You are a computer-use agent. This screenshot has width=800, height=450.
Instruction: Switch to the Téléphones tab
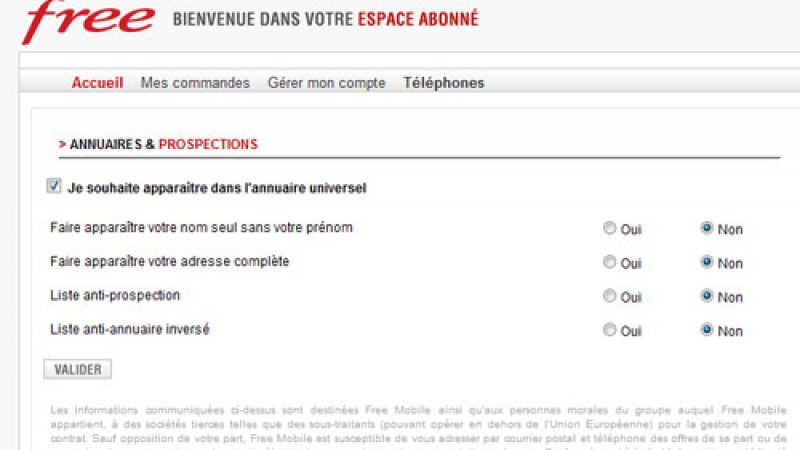pyautogui.click(x=443, y=83)
